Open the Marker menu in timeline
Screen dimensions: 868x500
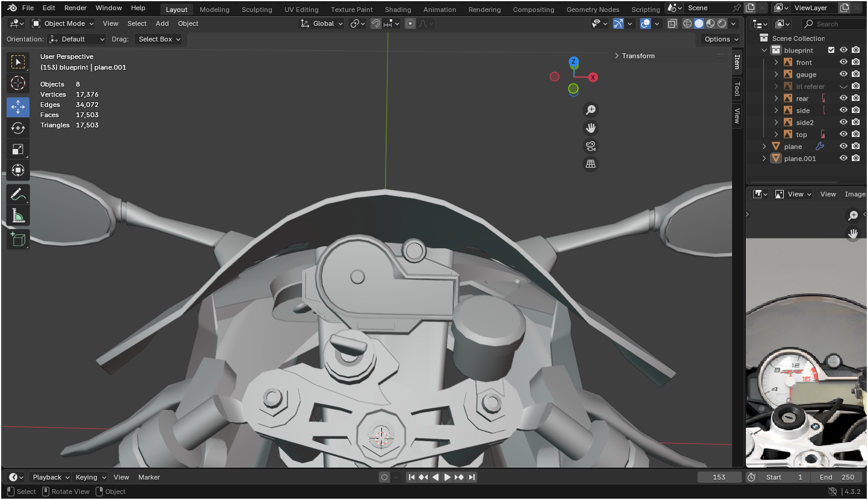149,477
